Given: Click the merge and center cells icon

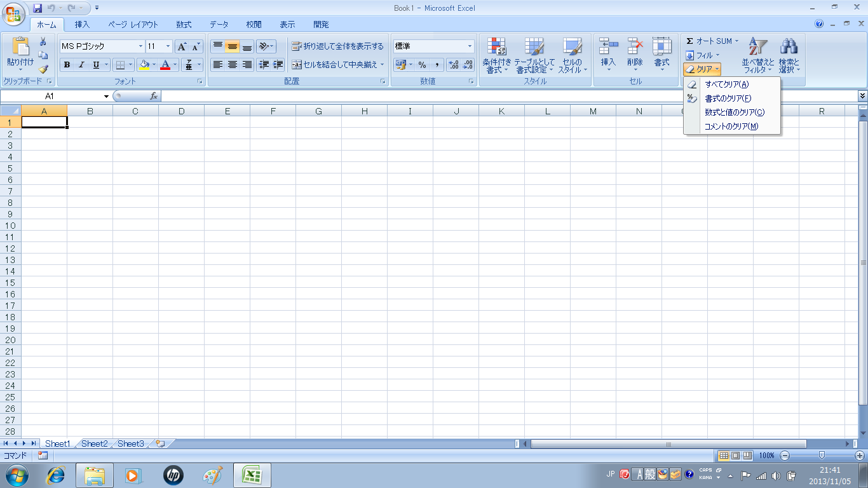Looking at the screenshot, I should click(x=297, y=65).
